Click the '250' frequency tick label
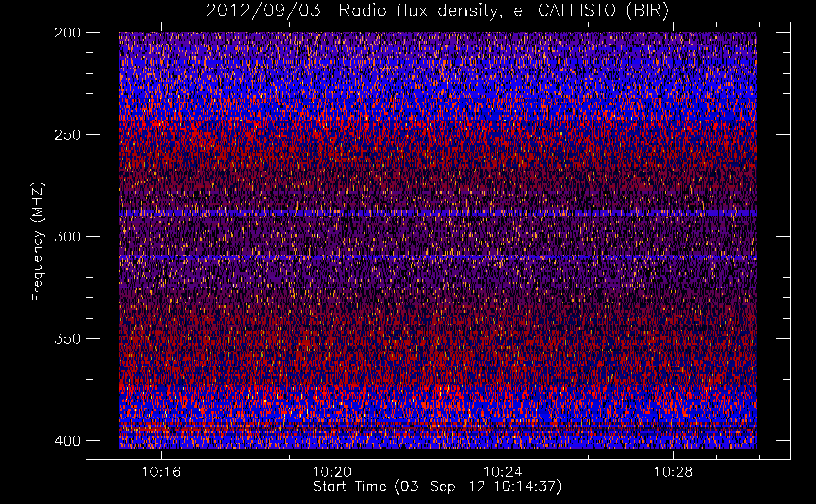Screen dimensions: 816x504 [67, 135]
